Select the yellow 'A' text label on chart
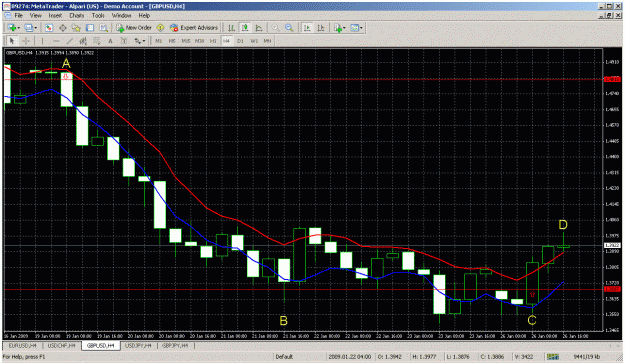 pos(66,63)
